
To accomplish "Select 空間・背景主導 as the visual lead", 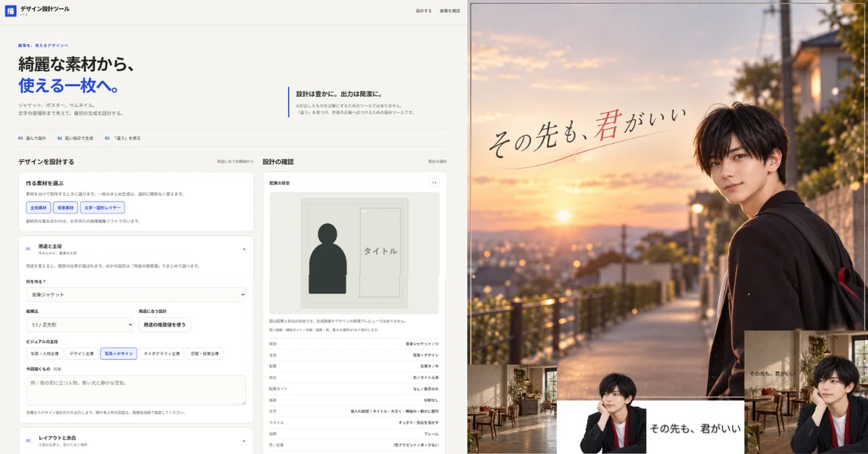I will click(205, 354).
